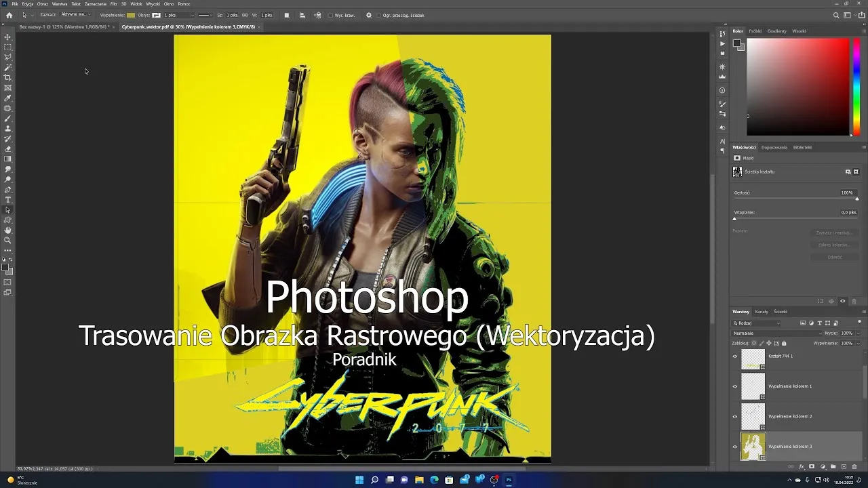Screen dimensions: 868x488
Task: Switch to the Gradienty tab
Action: [x=777, y=31]
